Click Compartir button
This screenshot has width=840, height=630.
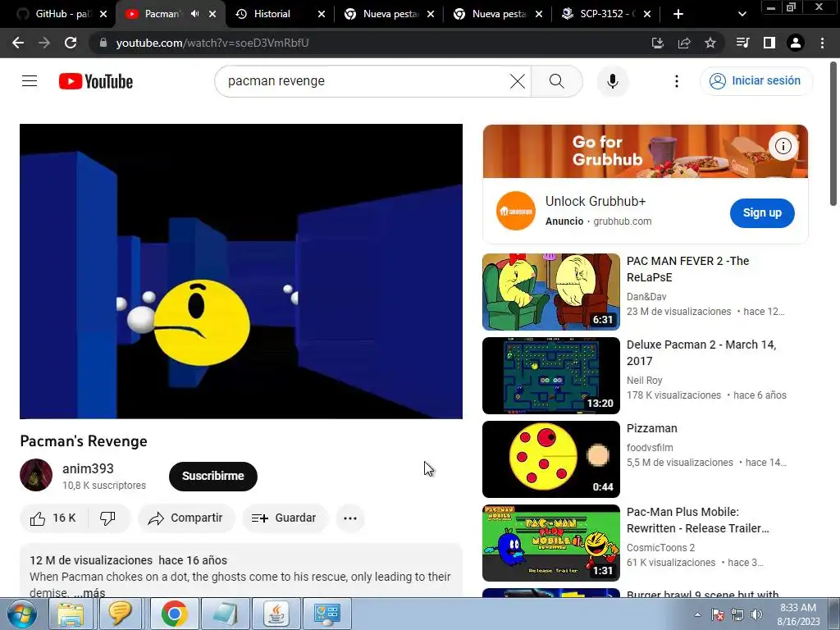click(186, 518)
